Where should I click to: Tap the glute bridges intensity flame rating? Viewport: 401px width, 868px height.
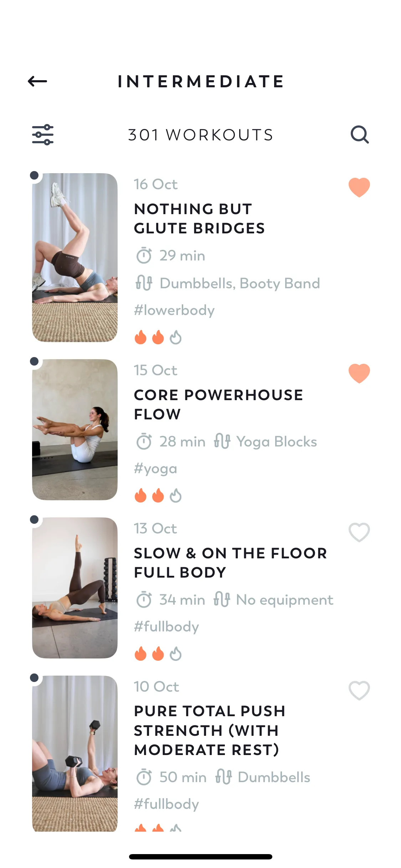coord(158,337)
